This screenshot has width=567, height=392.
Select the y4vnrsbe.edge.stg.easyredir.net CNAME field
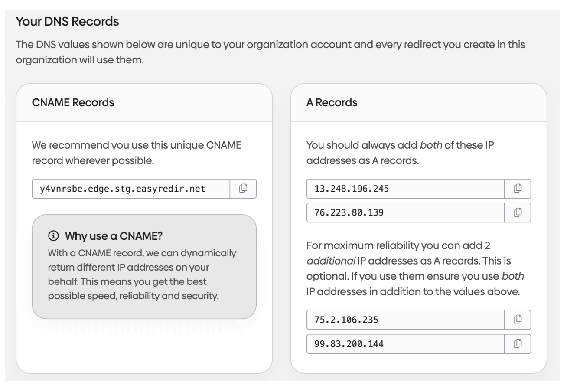pos(131,189)
